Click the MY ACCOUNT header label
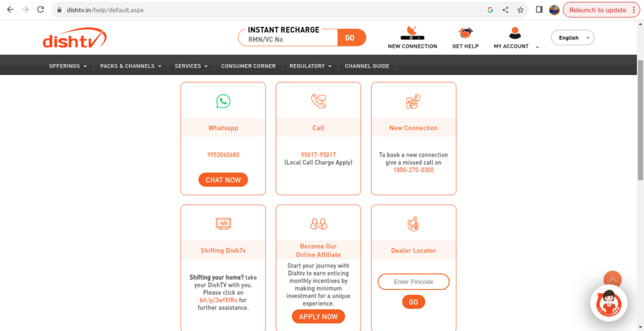The height and width of the screenshot is (331, 644). point(511,47)
